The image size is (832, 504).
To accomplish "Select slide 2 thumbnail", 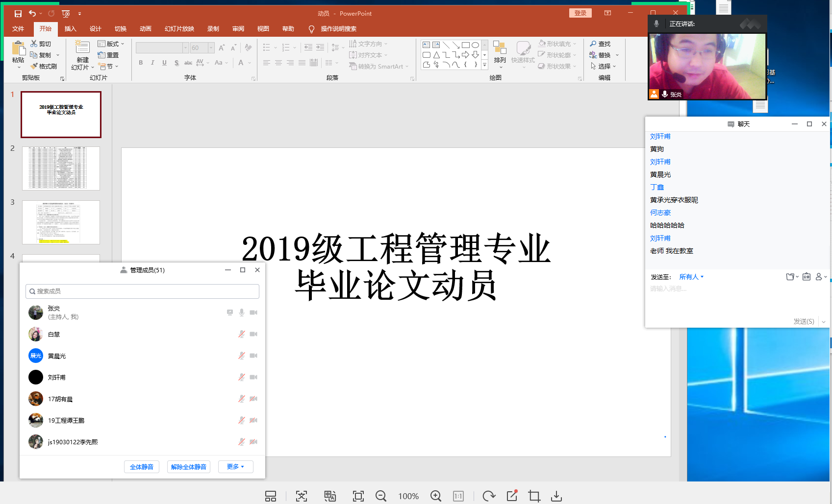I will click(61, 168).
